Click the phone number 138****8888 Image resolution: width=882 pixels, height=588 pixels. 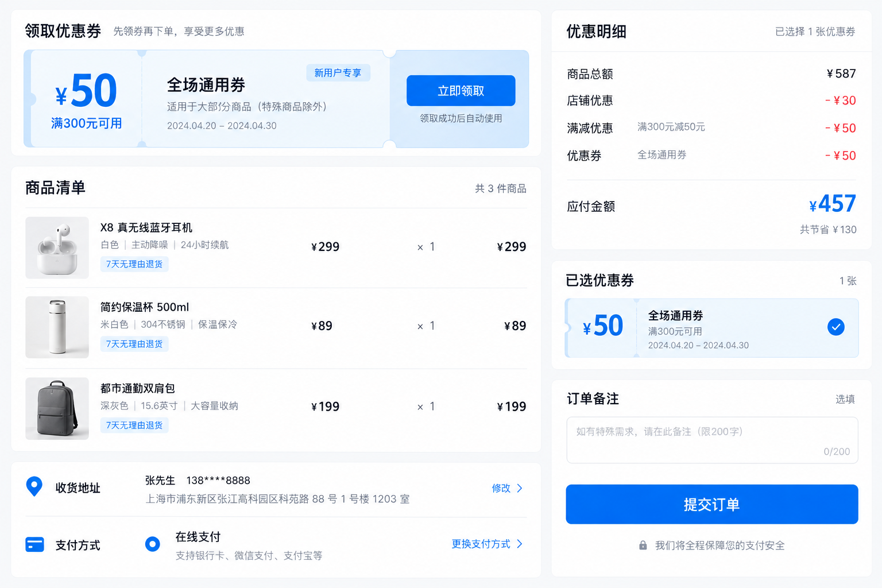[218, 481]
